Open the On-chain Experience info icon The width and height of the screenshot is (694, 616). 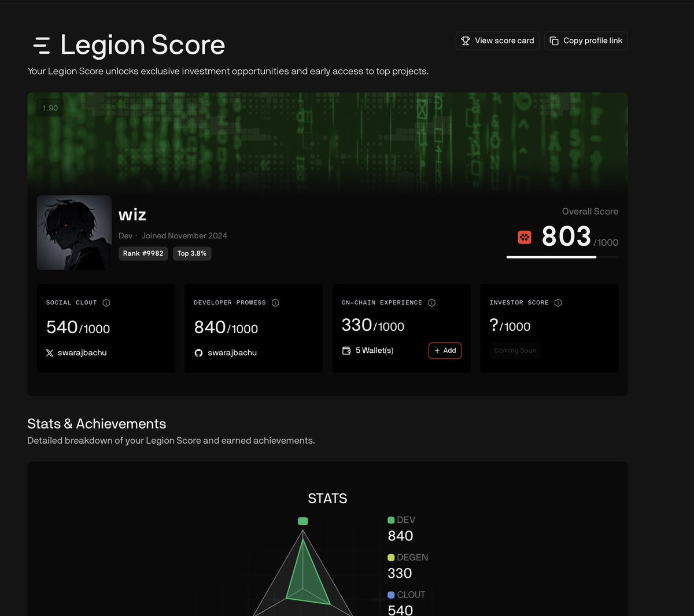pos(431,303)
